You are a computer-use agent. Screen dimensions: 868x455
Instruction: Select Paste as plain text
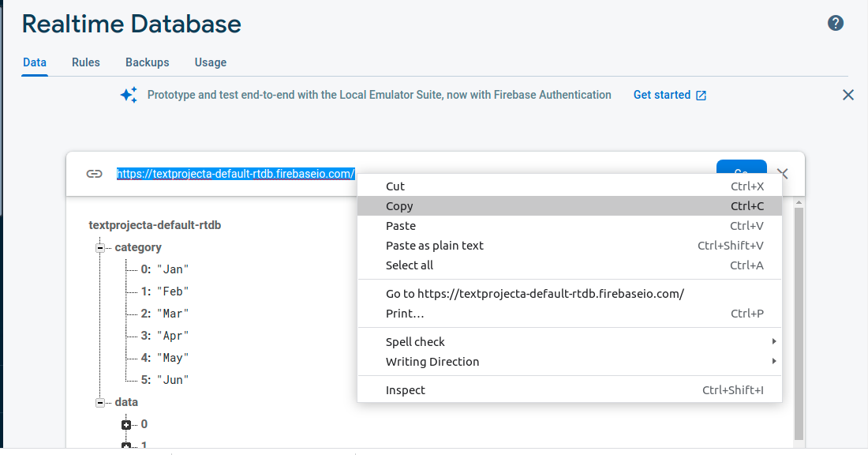coord(570,246)
